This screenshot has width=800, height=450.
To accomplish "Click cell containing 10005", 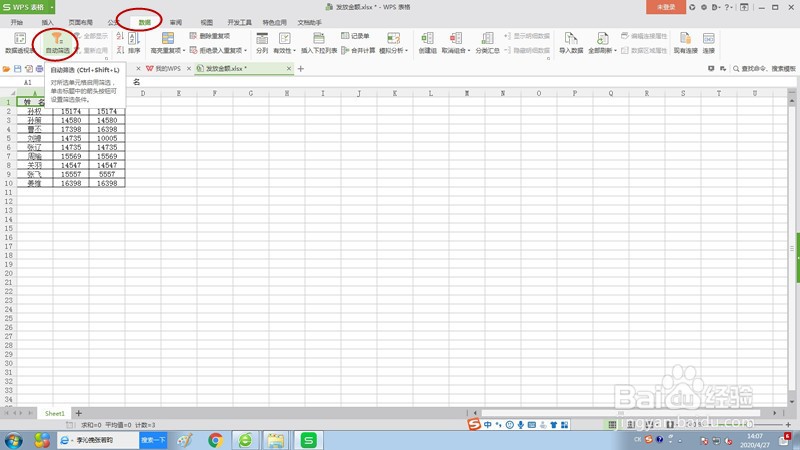I will point(107,138).
